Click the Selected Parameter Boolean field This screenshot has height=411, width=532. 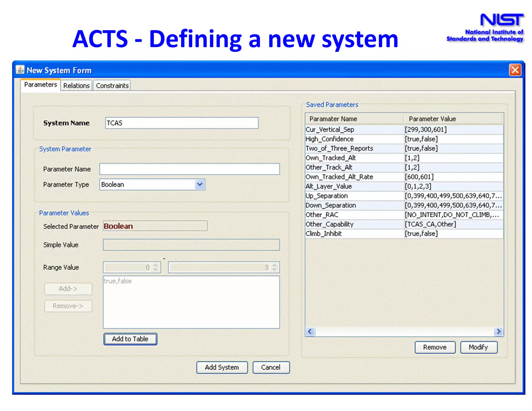coord(155,226)
